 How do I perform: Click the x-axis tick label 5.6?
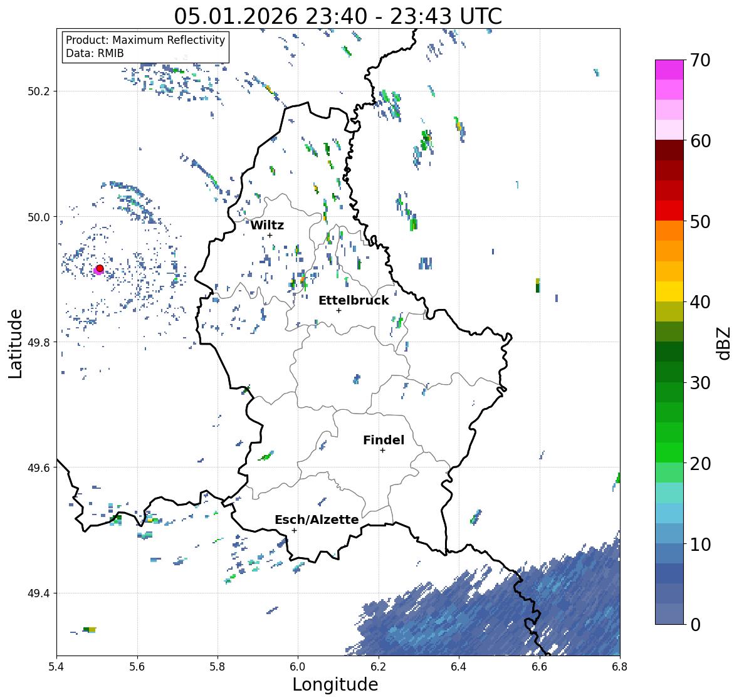coord(137,667)
